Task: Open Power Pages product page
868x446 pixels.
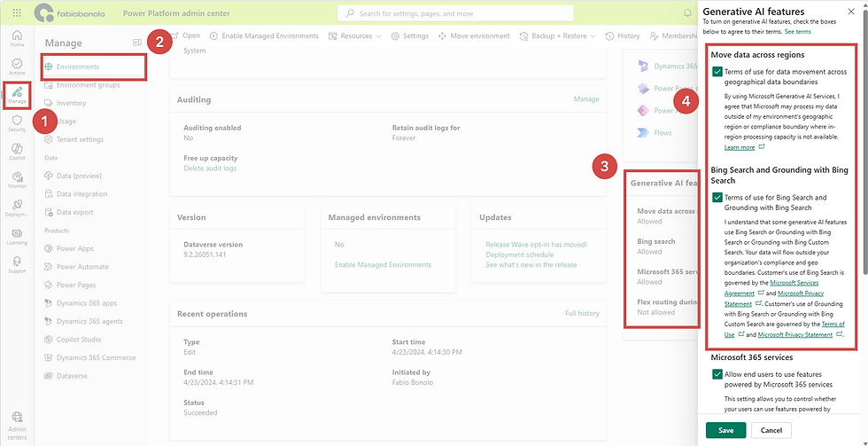Action: pyautogui.click(x=76, y=285)
